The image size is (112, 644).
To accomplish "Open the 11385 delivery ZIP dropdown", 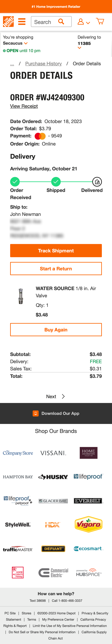I will [79, 48].
